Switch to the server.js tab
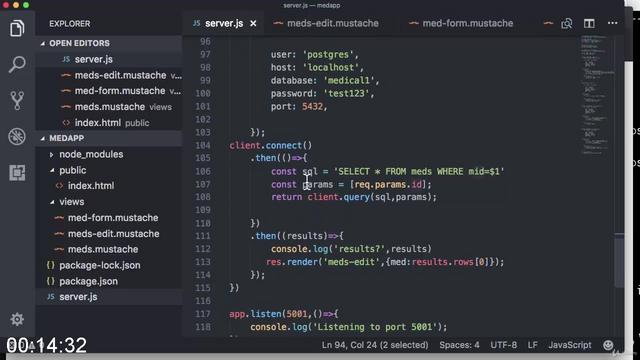The width and height of the screenshot is (640, 360). 224,24
